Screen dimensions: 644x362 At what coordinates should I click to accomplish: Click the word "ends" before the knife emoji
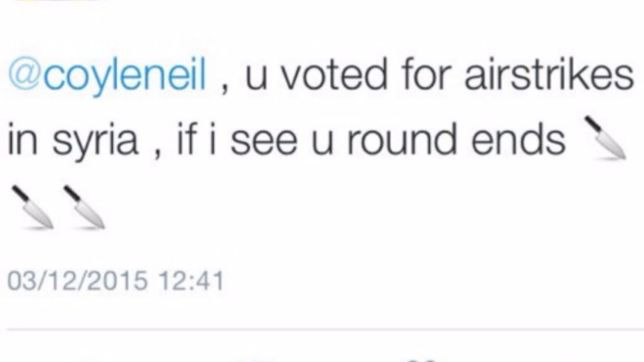click(x=518, y=140)
